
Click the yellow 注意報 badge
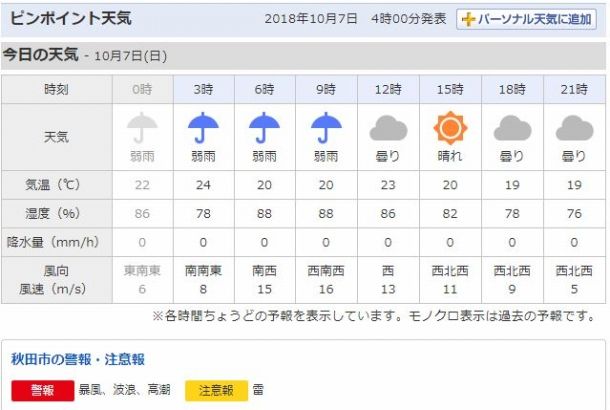pyautogui.click(x=216, y=390)
